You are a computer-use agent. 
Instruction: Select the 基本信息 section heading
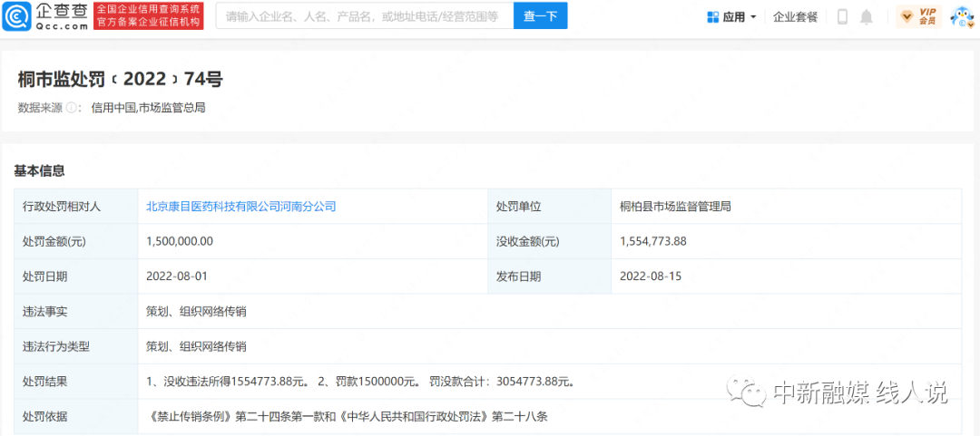click(39, 170)
